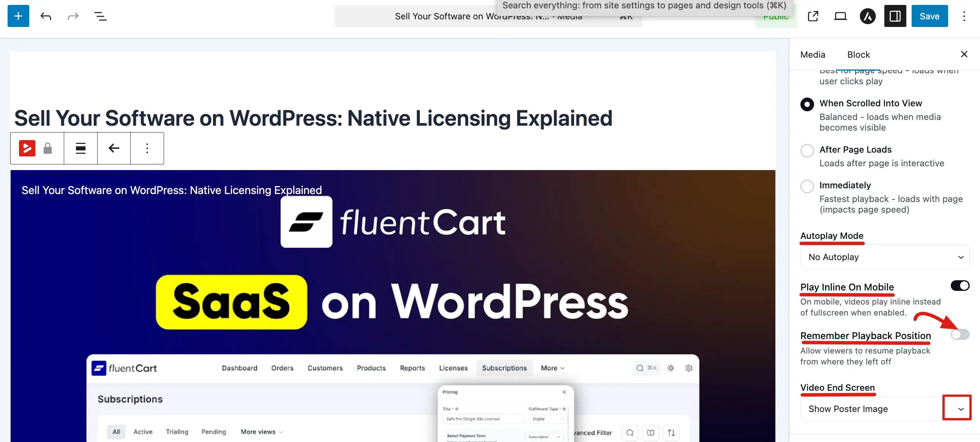Open the command palette document bar
Viewport: 980px width, 442px height.
click(488, 16)
